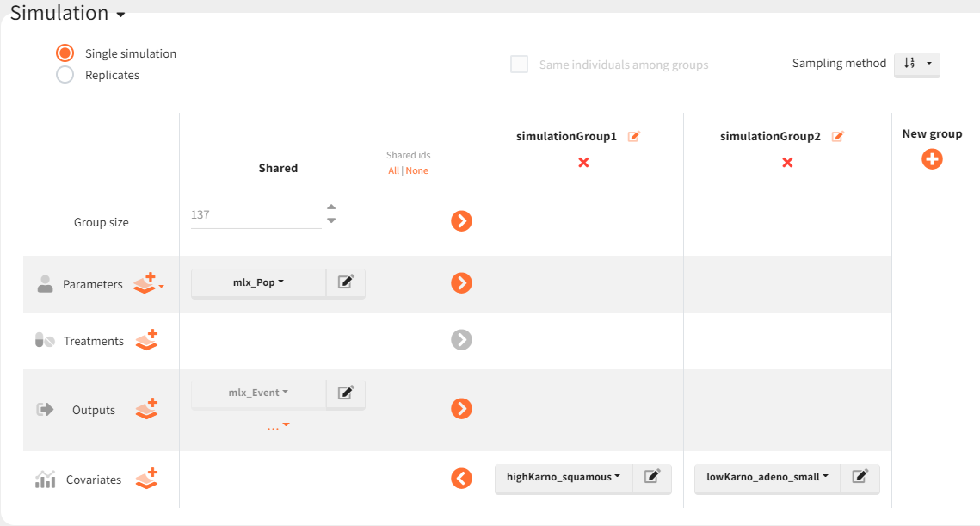Image resolution: width=980 pixels, height=526 pixels.
Task: Rename simulationGroup1 via edit icon
Action: pyautogui.click(x=634, y=136)
